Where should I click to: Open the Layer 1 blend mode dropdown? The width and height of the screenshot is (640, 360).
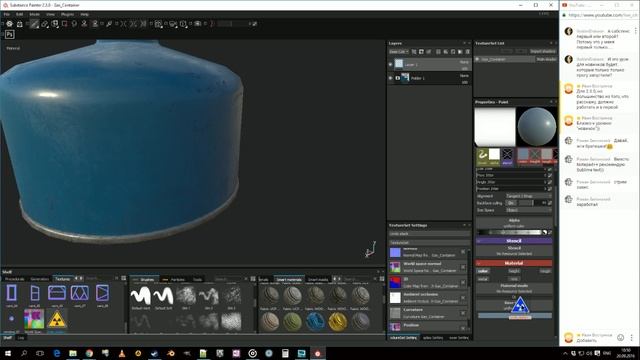pos(464,62)
